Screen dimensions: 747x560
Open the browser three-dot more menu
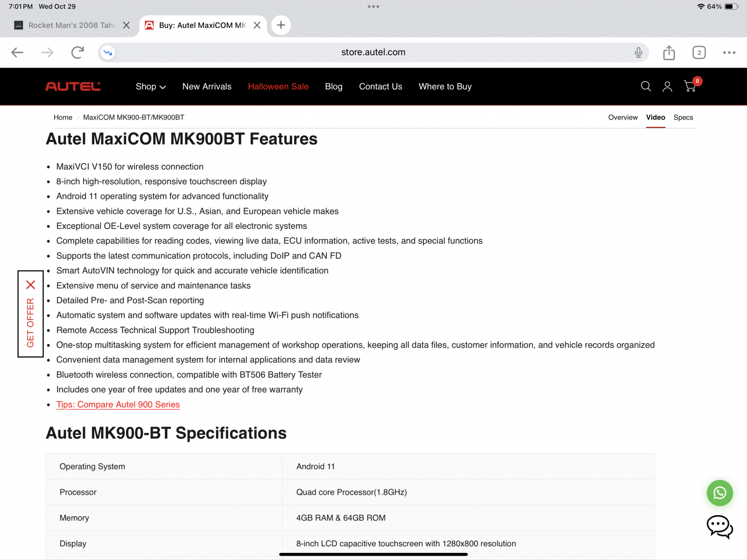(x=729, y=52)
